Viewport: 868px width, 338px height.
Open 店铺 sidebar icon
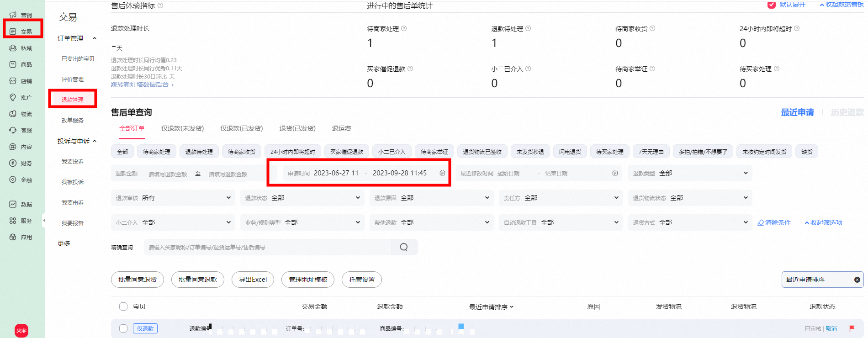(13, 81)
